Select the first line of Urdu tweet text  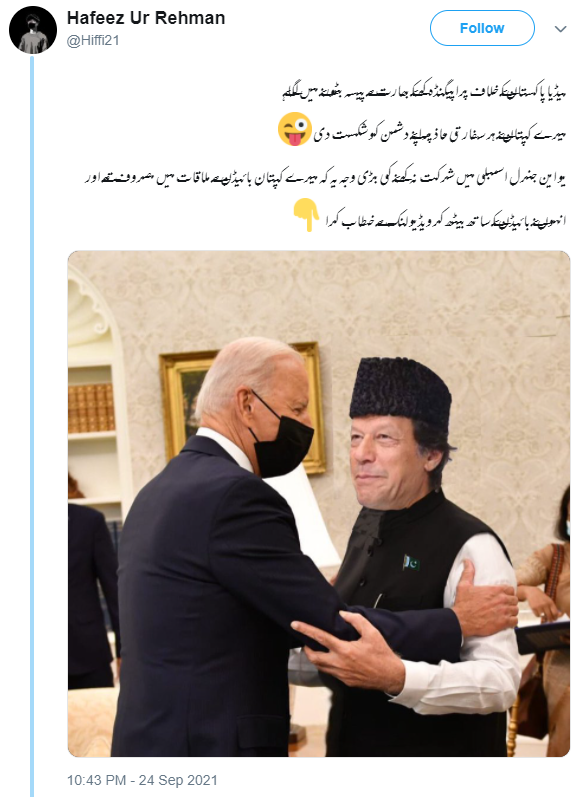pyautogui.click(x=424, y=92)
